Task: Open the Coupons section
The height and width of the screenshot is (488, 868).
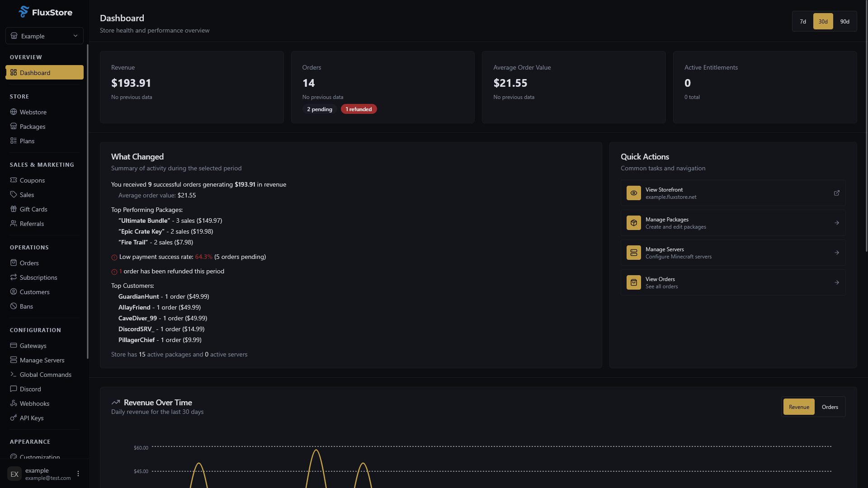Action: tap(32, 180)
